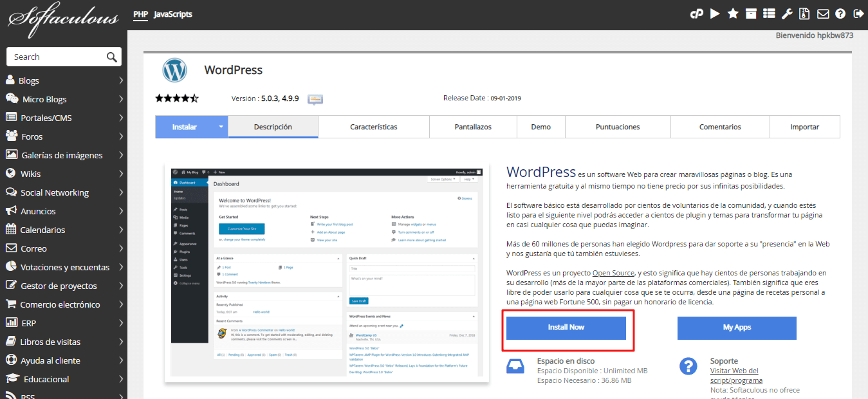Click the Soporte question-mark icon
868x399 pixels.
pos(688,367)
